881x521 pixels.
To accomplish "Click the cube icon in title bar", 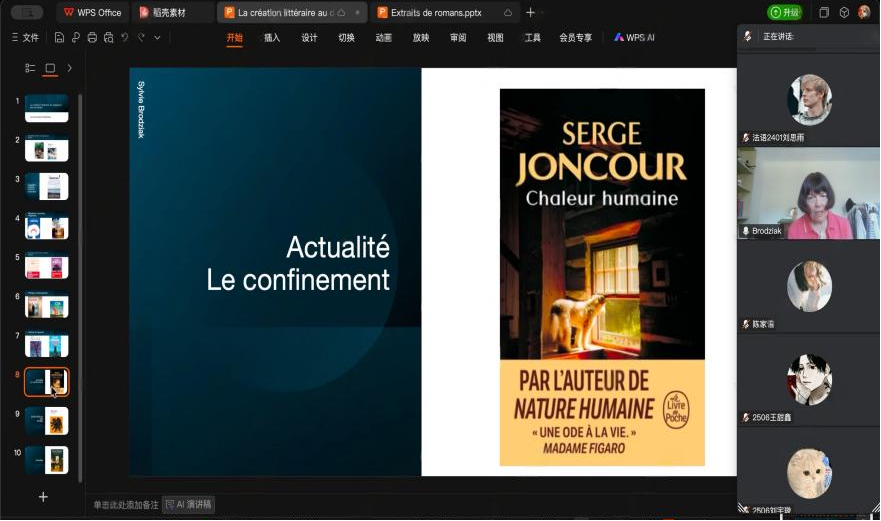I will 844,12.
